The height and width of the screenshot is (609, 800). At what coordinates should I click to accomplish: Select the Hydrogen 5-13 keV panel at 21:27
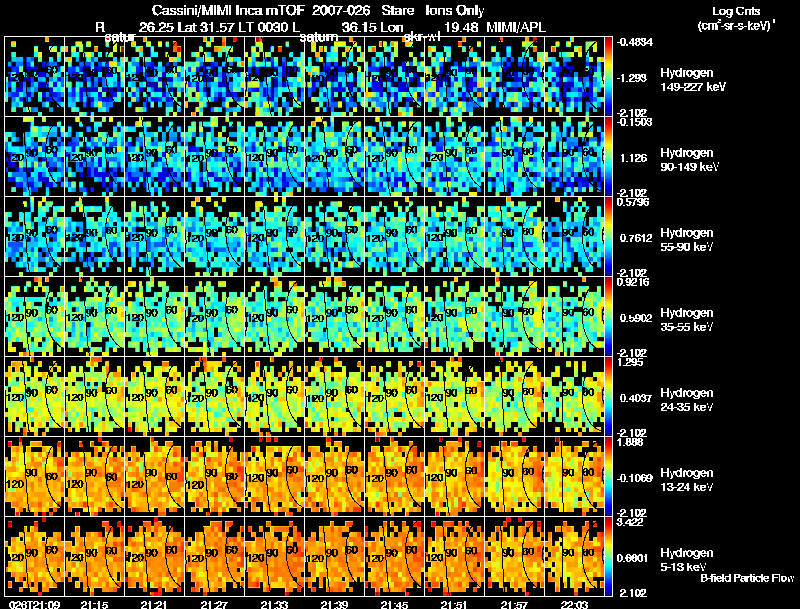[215, 557]
